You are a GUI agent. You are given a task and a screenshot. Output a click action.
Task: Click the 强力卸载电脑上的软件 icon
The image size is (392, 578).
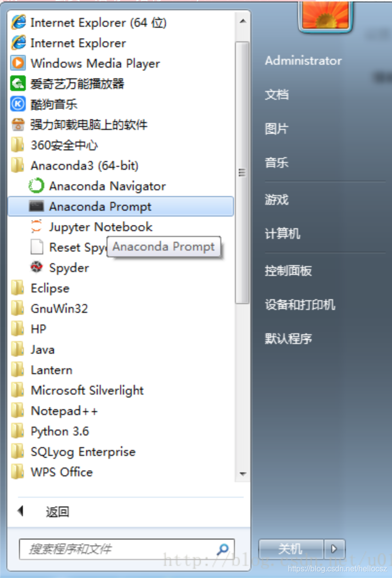[x=18, y=125]
